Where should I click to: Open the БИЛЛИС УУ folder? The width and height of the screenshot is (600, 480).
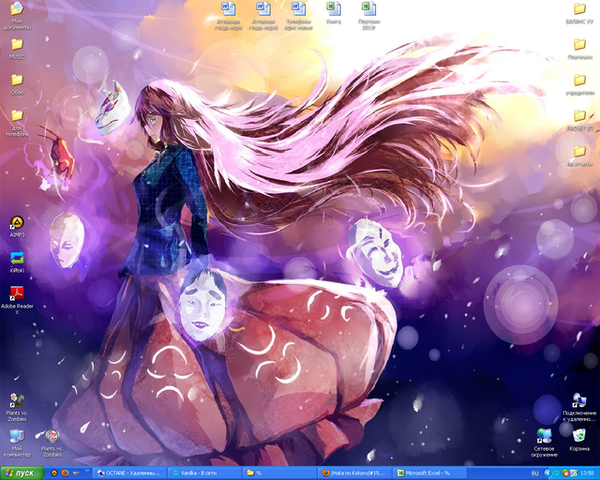[x=579, y=10]
